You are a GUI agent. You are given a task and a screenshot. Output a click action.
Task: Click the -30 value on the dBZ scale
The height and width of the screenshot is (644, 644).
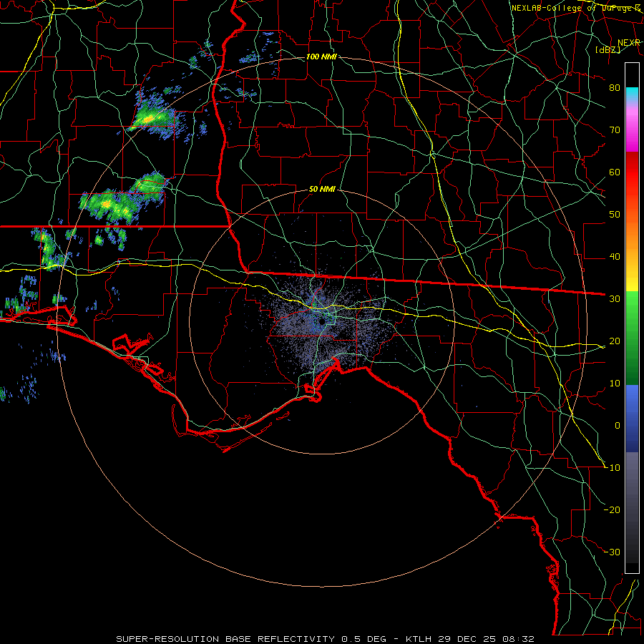point(612,552)
